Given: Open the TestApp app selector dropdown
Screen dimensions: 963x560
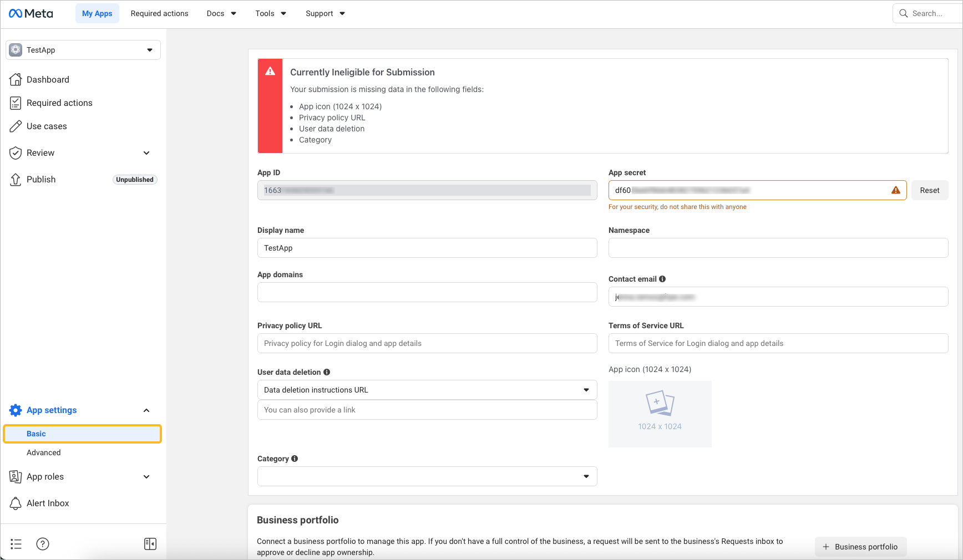Looking at the screenshot, I should (83, 50).
